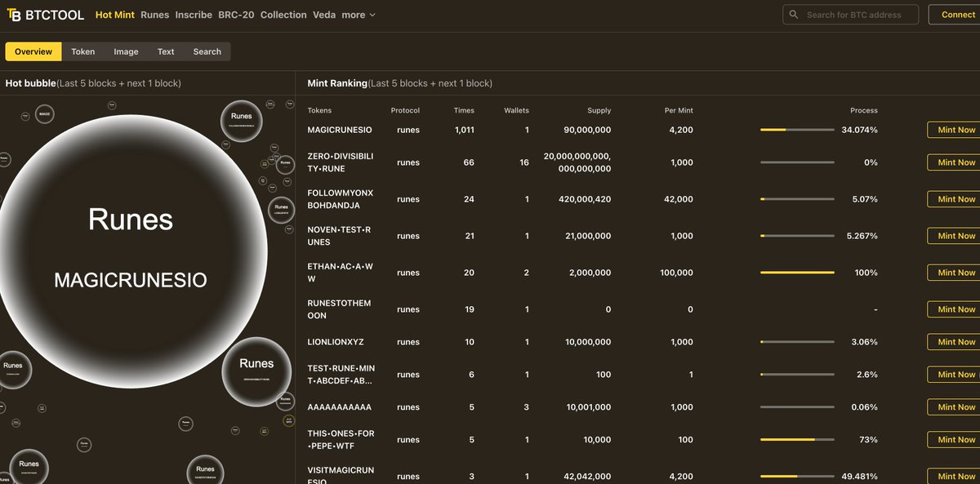The height and width of the screenshot is (484, 980).
Task: Switch to the Search tab
Action: [x=207, y=51]
